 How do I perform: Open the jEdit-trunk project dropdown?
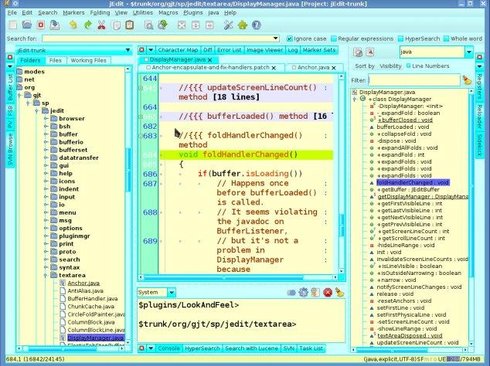128,50
